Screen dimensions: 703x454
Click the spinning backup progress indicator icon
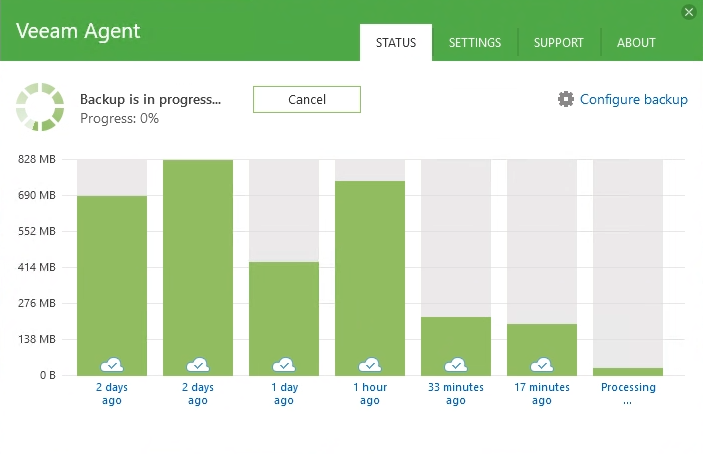pos(39,107)
